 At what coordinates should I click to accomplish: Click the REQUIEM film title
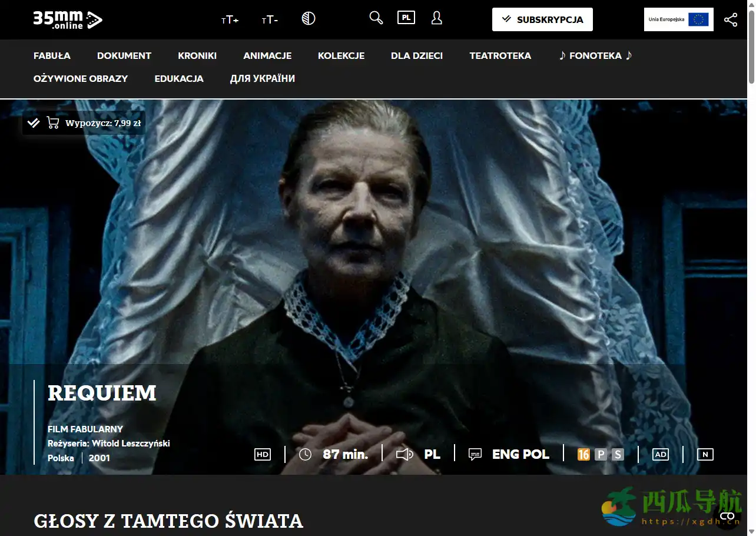point(102,393)
